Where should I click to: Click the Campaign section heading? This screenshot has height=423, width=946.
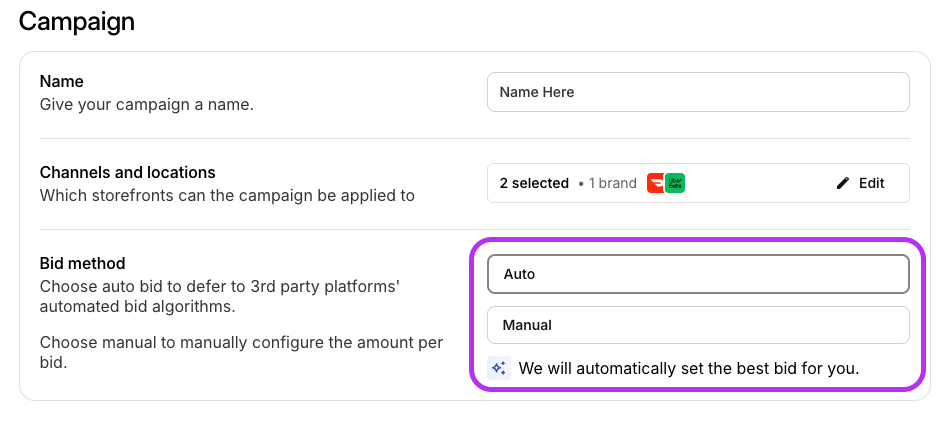click(77, 20)
